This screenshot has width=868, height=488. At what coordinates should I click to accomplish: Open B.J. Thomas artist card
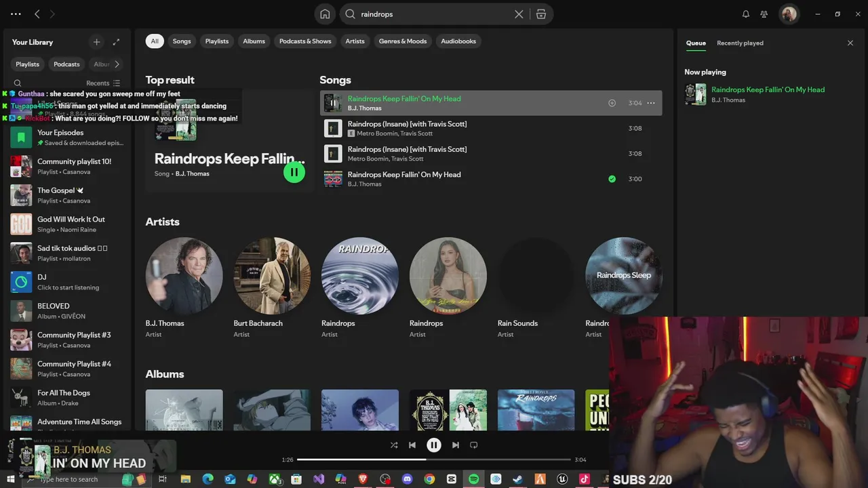[184, 287]
